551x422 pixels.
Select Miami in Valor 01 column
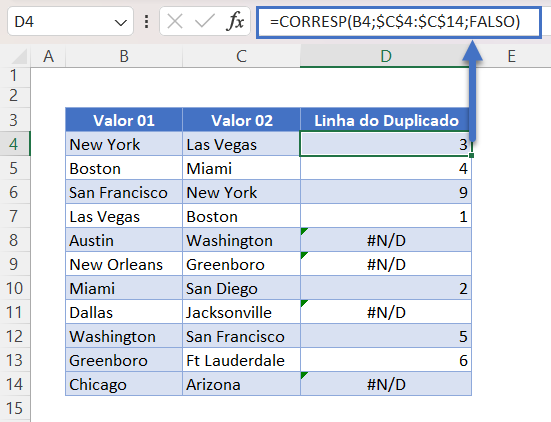point(124,288)
